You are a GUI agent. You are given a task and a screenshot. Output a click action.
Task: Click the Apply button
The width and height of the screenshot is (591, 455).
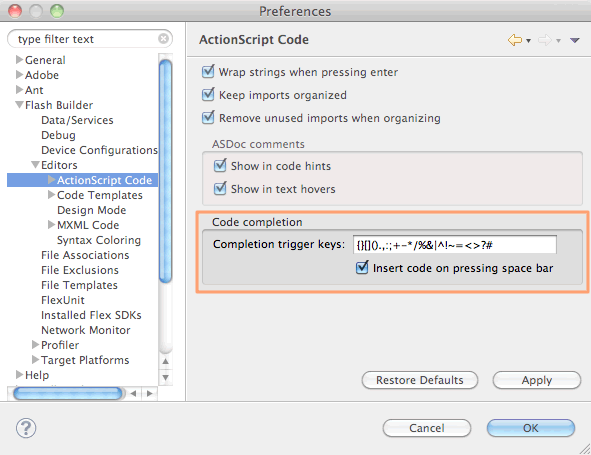pyautogui.click(x=537, y=380)
